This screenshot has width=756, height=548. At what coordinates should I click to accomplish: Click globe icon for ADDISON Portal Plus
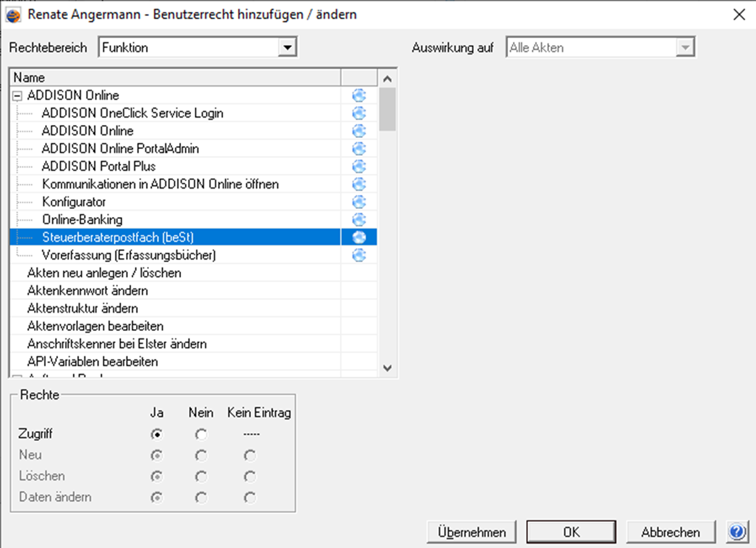point(359,166)
